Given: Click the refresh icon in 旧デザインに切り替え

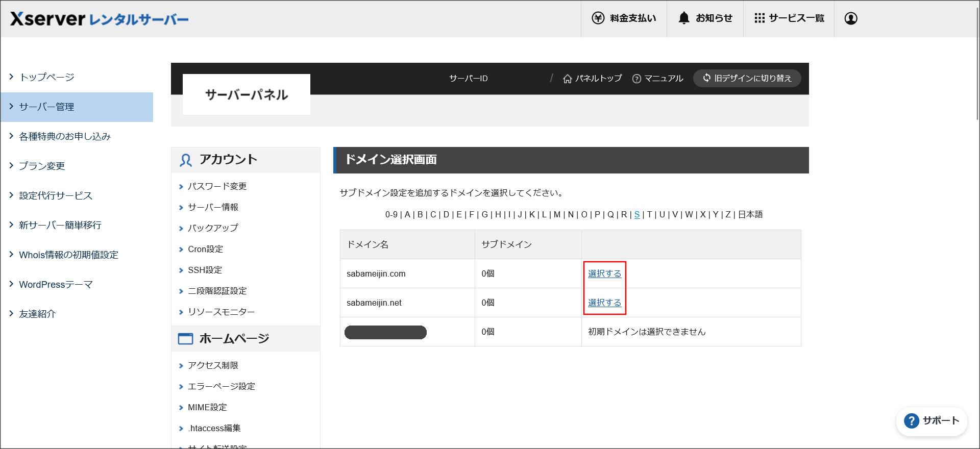Looking at the screenshot, I should (x=707, y=78).
